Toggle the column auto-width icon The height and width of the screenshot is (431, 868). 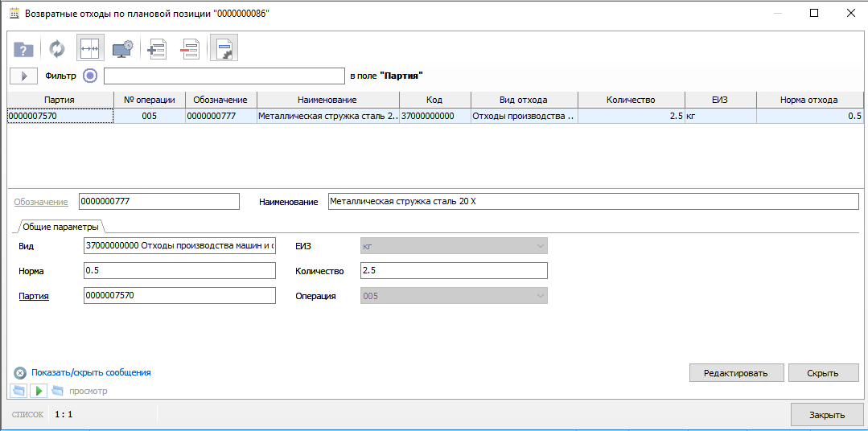click(x=90, y=49)
